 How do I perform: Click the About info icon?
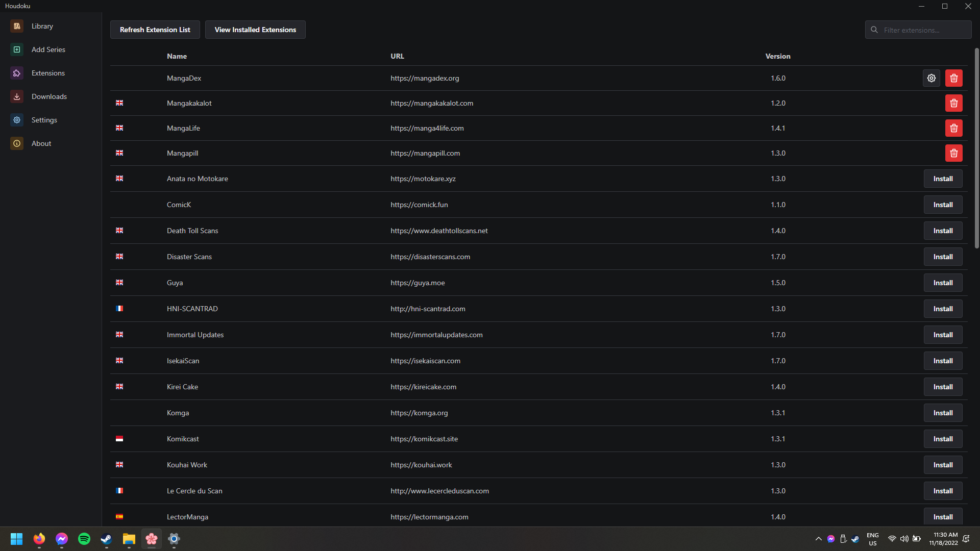tap(17, 143)
